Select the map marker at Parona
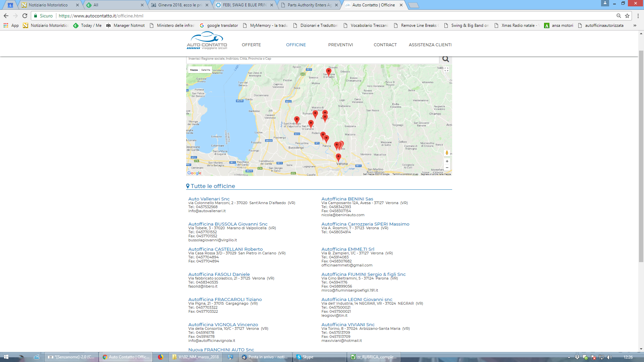This screenshot has height=362, width=644. click(326, 138)
